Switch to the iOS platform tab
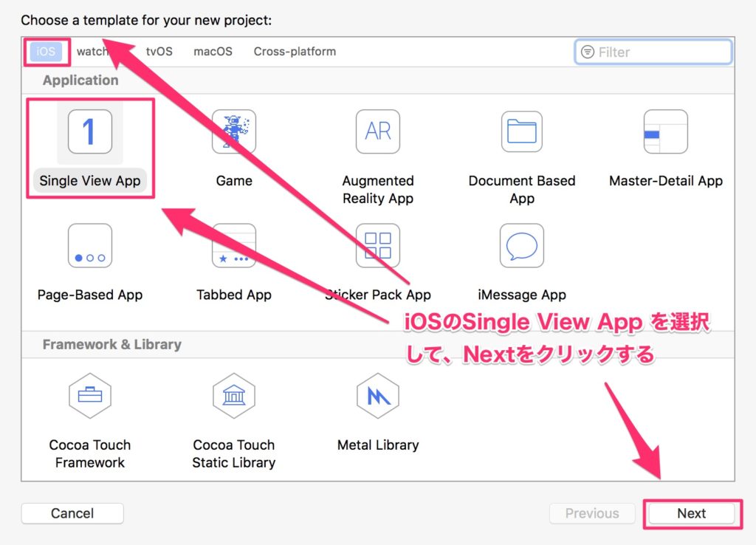This screenshot has width=756, height=545. (x=46, y=52)
